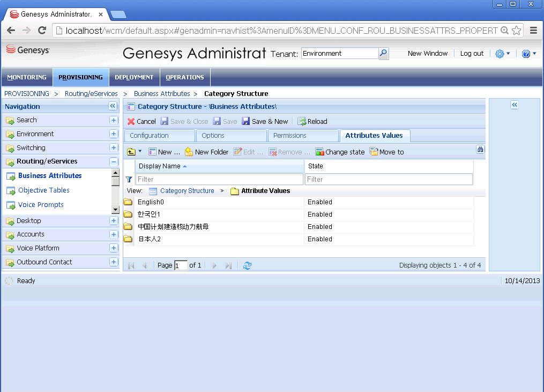Click the Move to icon
Screen dimensions: 544x392
[374, 152]
